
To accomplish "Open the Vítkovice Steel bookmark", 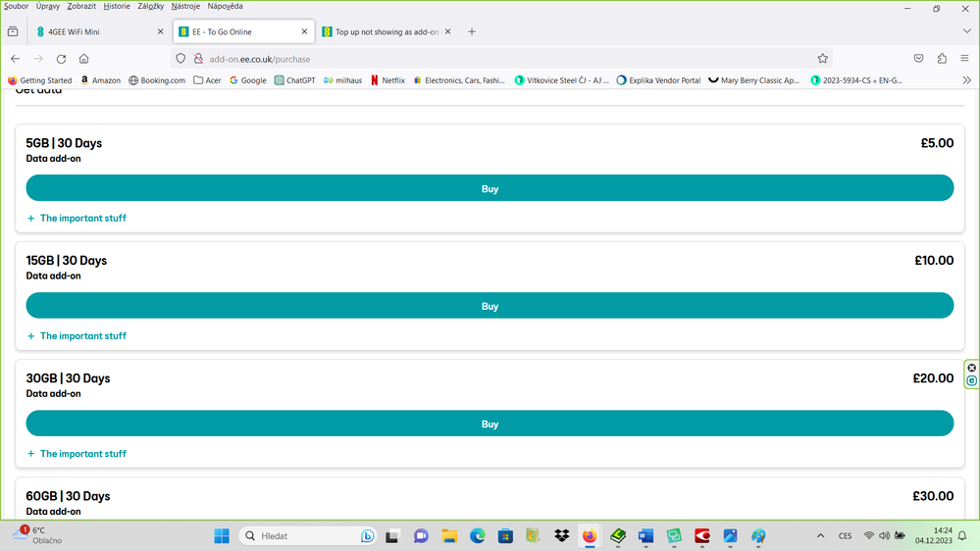I will 561,80.
